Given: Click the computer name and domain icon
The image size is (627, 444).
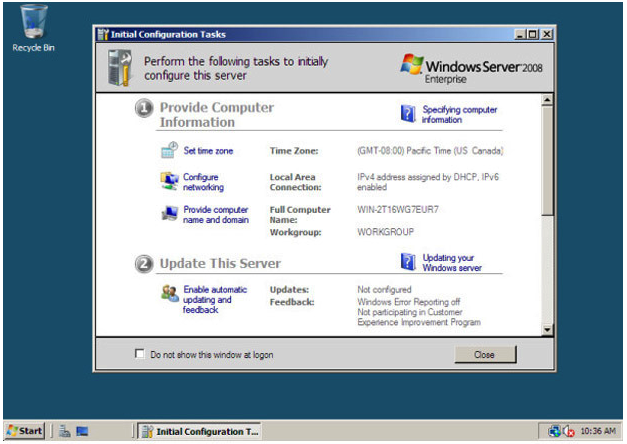Looking at the screenshot, I should (170, 213).
